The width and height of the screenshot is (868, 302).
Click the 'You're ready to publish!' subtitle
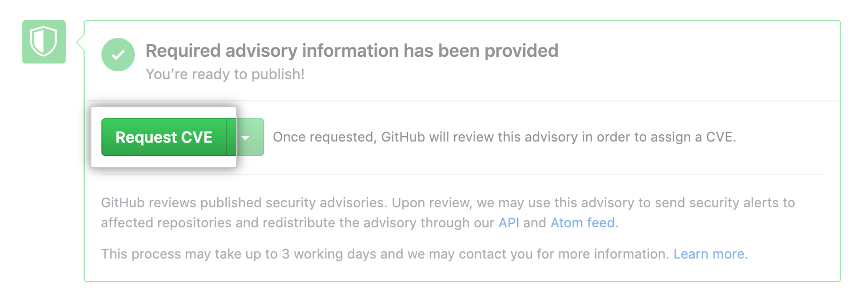click(225, 74)
